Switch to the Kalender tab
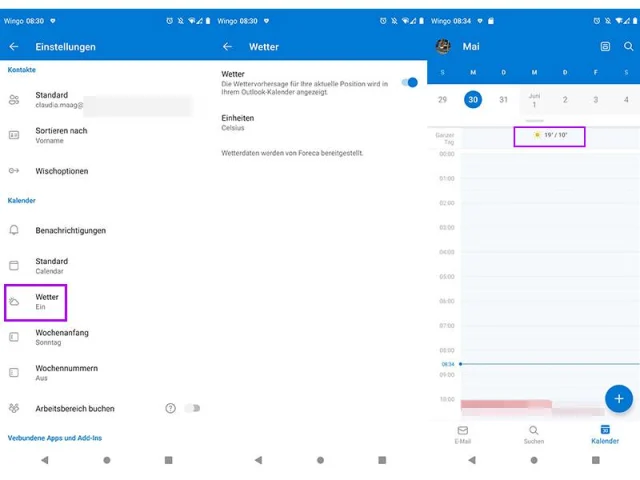Screen dimensions: 640x480 tap(605, 435)
